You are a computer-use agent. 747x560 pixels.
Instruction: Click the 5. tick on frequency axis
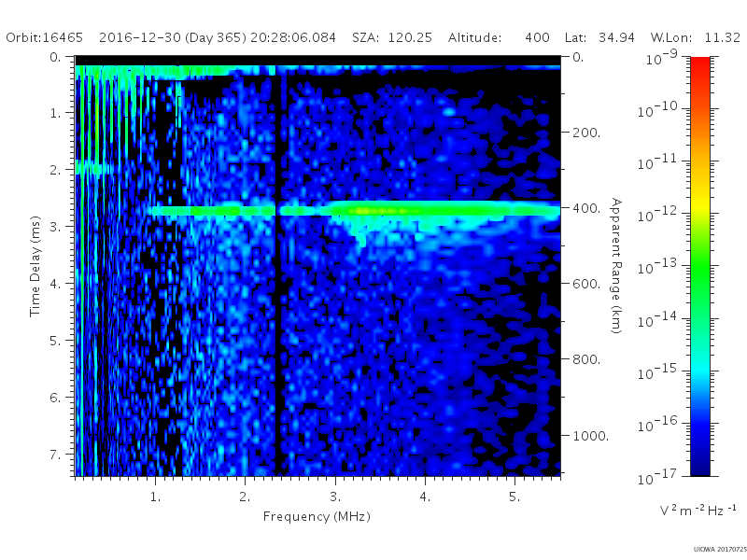pos(514,497)
